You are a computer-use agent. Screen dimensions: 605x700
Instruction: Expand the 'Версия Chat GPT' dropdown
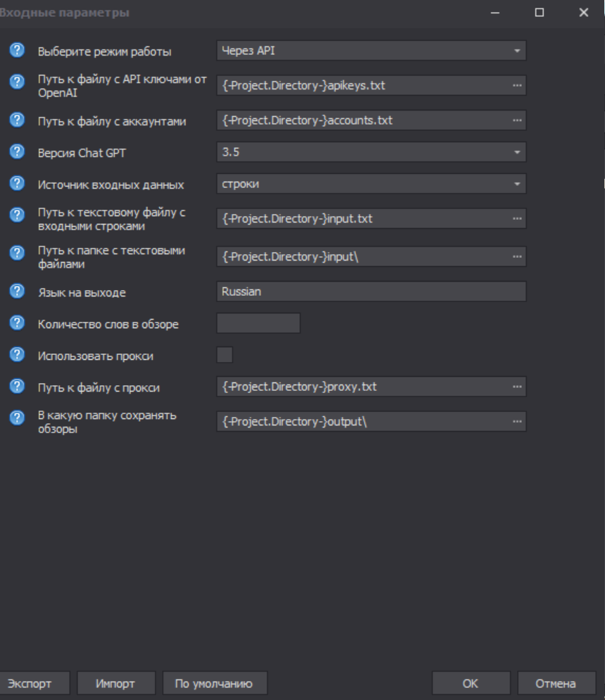pyautogui.click(x=371, y=152)
